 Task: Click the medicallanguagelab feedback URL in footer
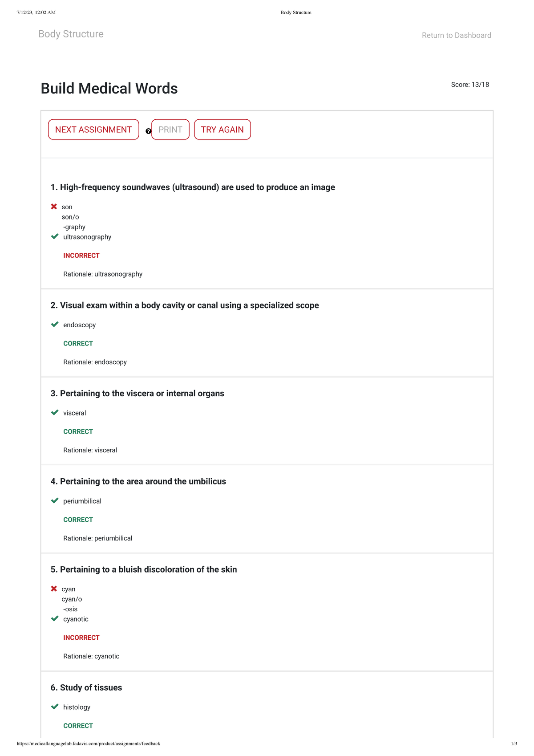[88, 744]
